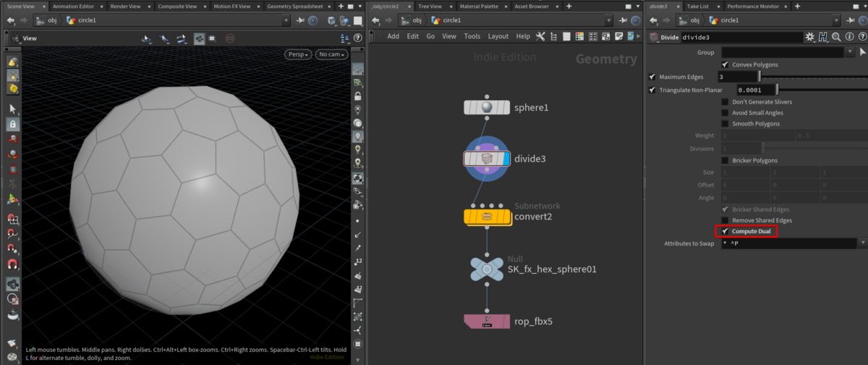Switch to the Render View tab

pos(127,6)
